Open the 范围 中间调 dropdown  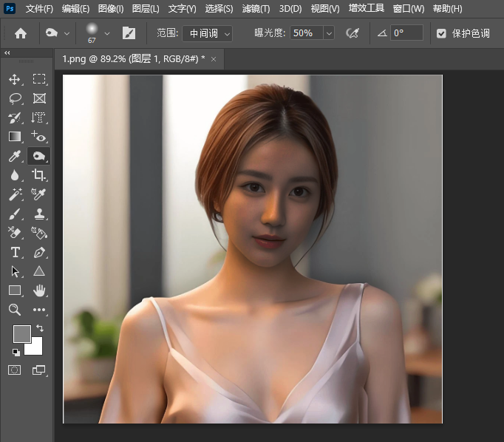[x=207, y=33]
